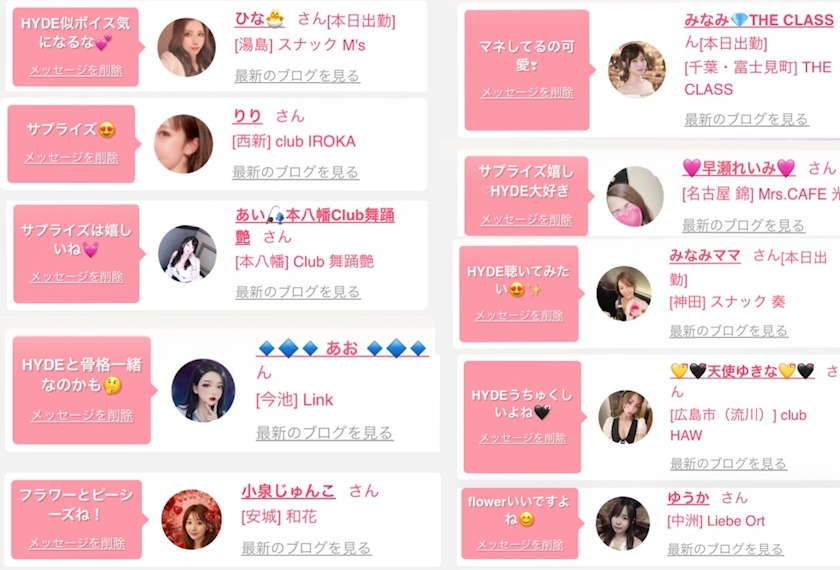Click 早瀬れいみ's avatar with pink heart
This screenshot has height=570, width=840.
[x=635, y=196]
